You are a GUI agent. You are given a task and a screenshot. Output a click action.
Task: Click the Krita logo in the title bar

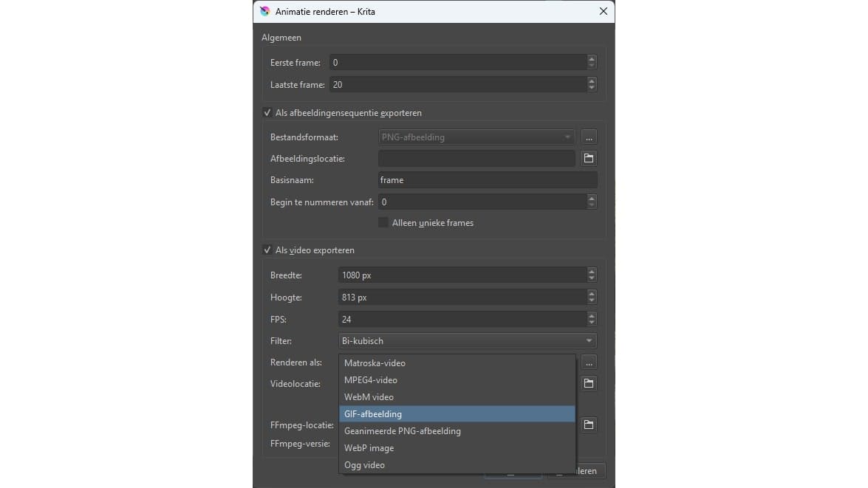(x=265, y=11)
